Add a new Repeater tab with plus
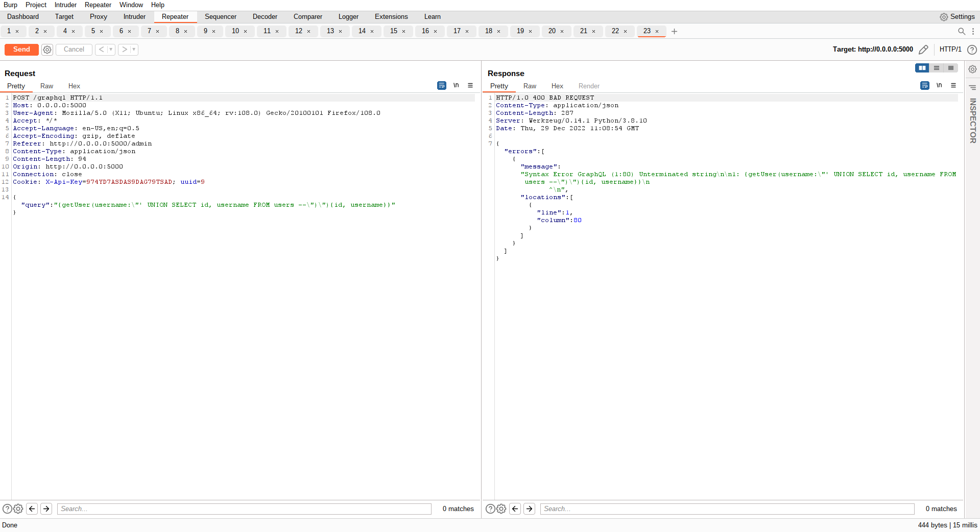The image size is (980, 532). point(674,31)
